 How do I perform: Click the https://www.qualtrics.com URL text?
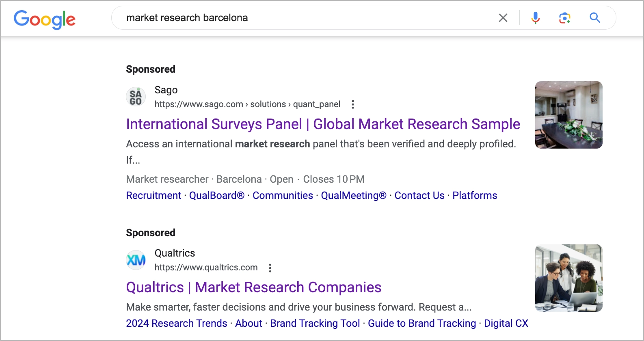point(206,268)
